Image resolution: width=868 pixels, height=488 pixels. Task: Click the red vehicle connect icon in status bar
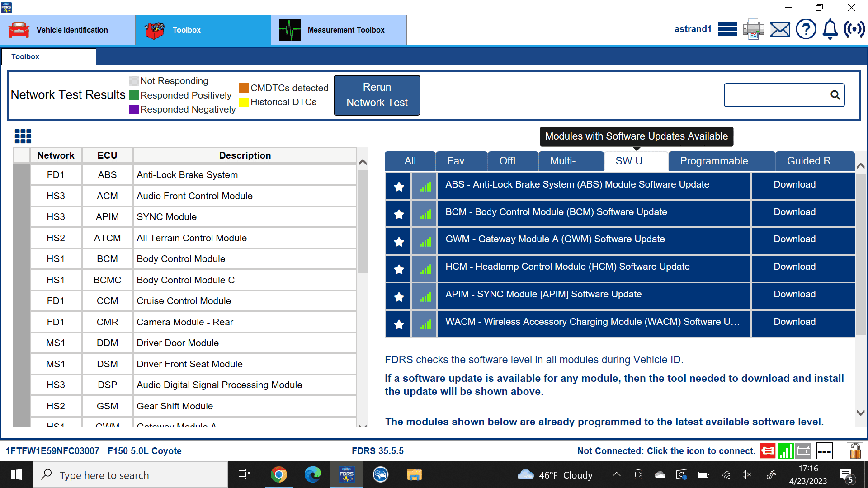tap(767, 450)
